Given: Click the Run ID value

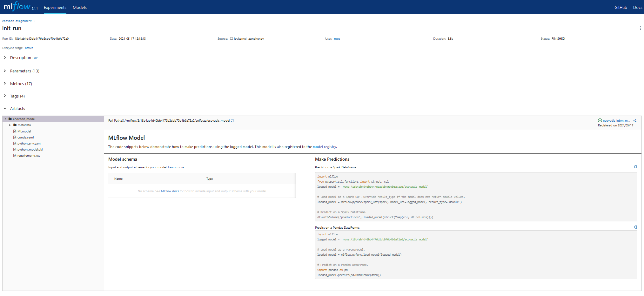Looking at the screenshot, I should click(x=42, y=39).
